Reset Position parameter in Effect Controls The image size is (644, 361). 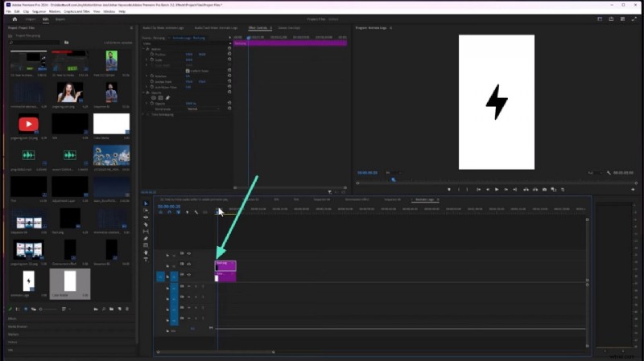229,54
